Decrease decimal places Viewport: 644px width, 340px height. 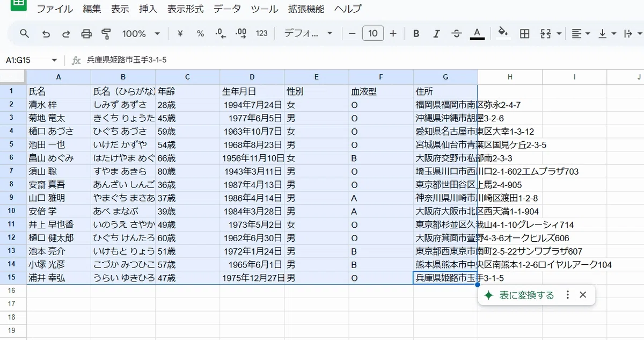click(x=221, y=33)
